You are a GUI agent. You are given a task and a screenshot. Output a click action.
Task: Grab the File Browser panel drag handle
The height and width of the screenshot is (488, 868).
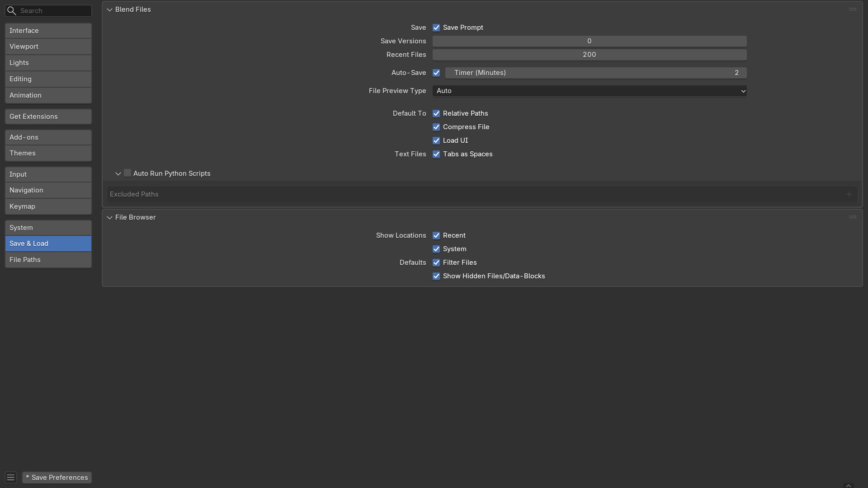click(853, 217)
